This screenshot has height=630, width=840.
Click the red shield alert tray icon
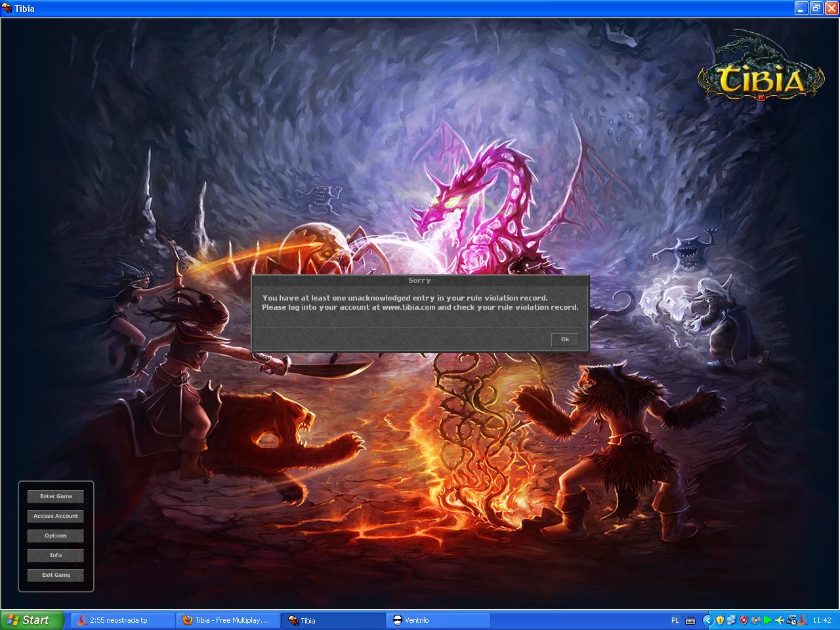(744, 620)
